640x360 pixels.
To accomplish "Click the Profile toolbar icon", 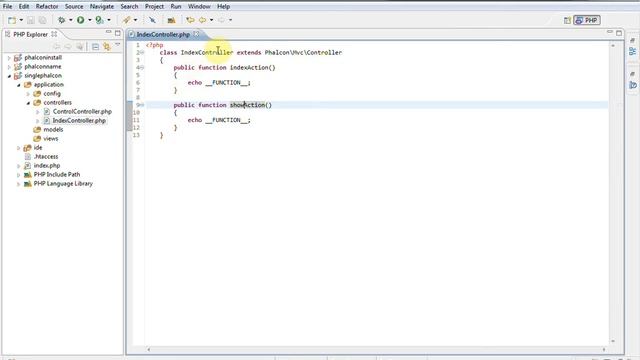I will click(x=99, y=20).
